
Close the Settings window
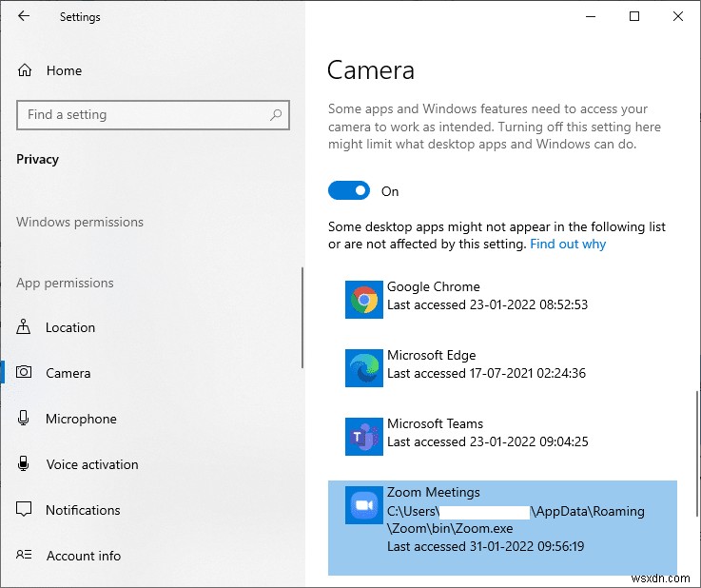(x=678, y=16)
